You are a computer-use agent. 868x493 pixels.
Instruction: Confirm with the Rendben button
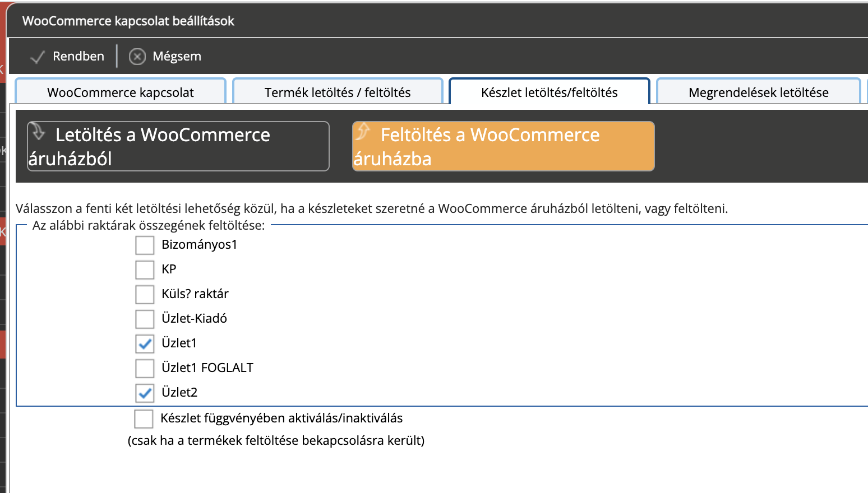[x=67, y=57]
